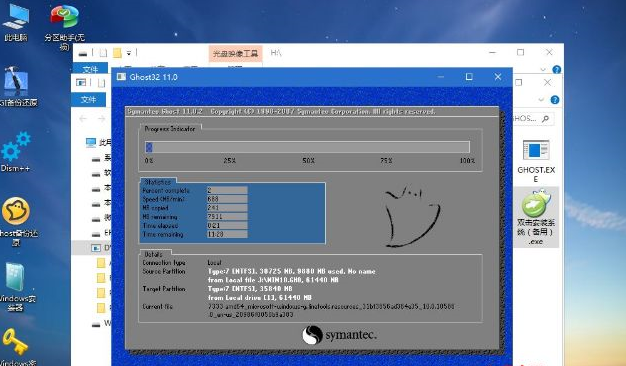Image resolution: width=626 pixels, height=366 pixels.
Task: Open quick access toolbar dropdown arrow
Action: coord(129,53)
